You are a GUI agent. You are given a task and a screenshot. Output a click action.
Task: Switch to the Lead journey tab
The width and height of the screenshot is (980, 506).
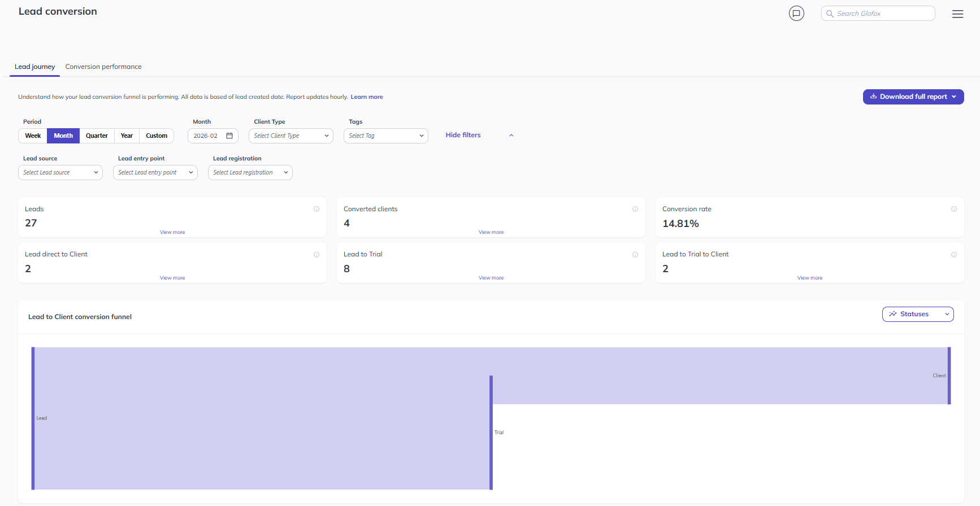tap(35, 67)
